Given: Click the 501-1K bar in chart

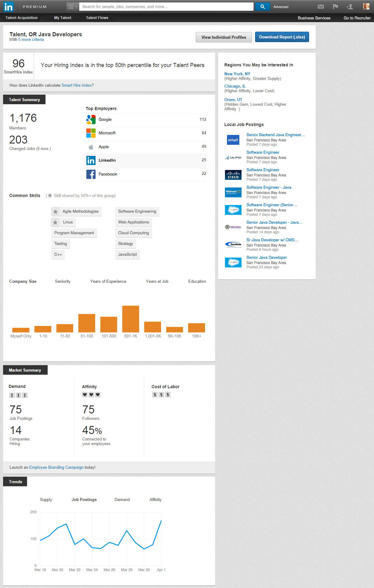Looking at the screenshot, I should click(131, 319).
